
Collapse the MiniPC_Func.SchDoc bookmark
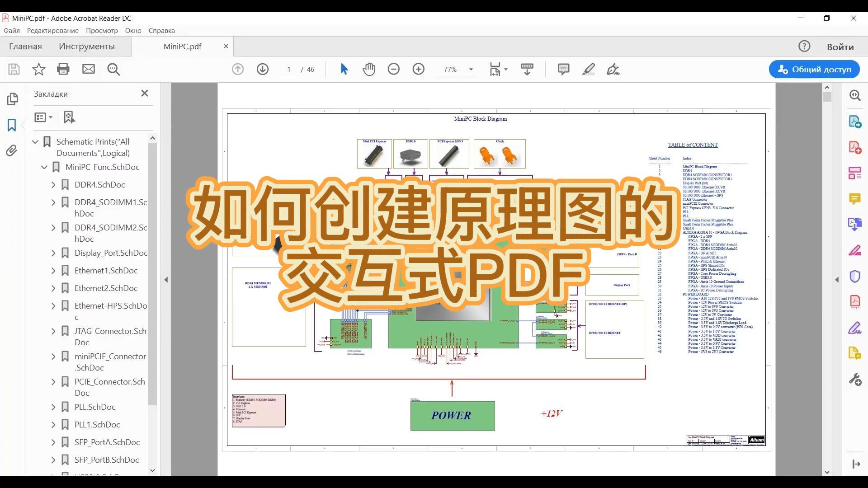tap(44, 167)
